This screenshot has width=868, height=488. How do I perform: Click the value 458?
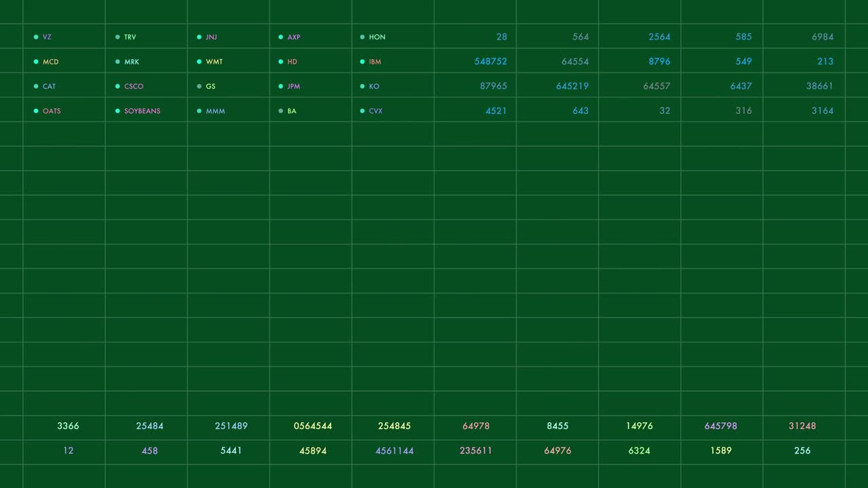pos(150,451)
